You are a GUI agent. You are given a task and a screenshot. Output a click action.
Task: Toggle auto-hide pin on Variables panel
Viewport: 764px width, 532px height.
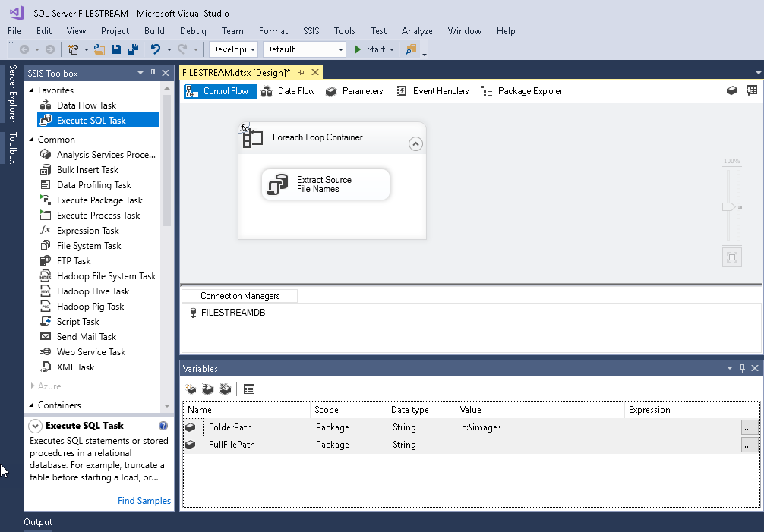pos(741,368)
